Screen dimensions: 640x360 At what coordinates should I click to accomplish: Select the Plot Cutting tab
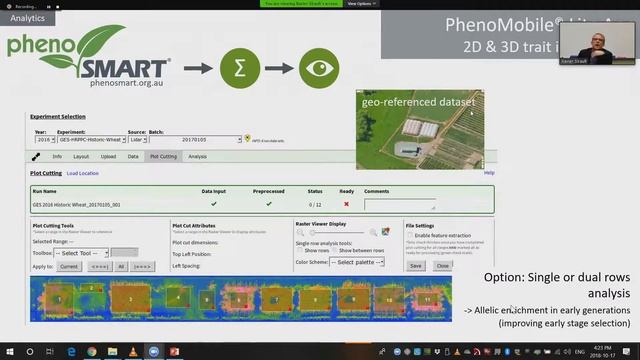point(163,156)
